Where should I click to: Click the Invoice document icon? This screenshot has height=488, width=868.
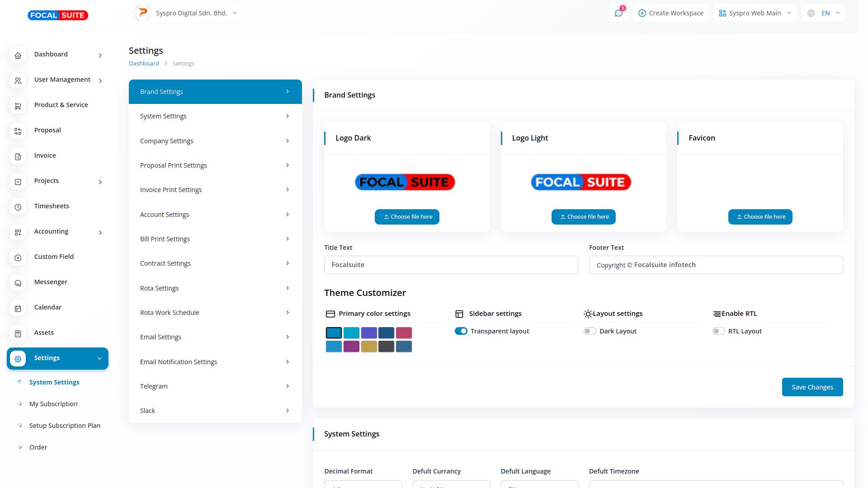(18, 156)
